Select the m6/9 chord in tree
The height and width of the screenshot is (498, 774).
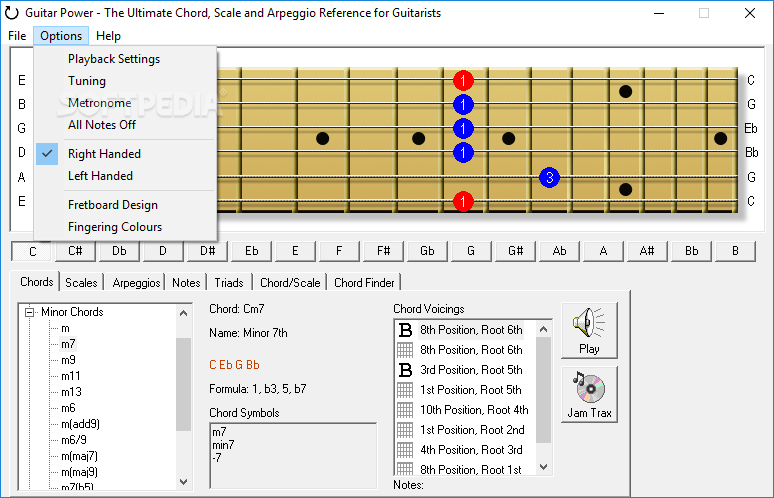tap(74, 440)
